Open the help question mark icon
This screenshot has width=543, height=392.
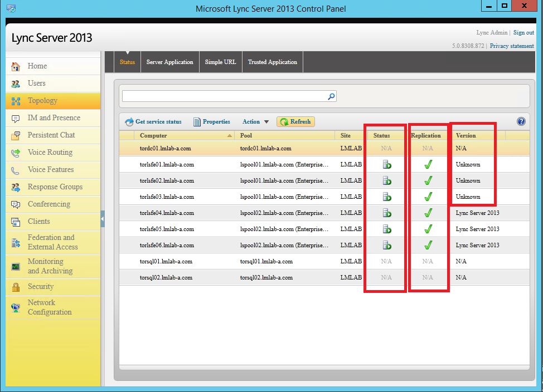tap(521, 121)
